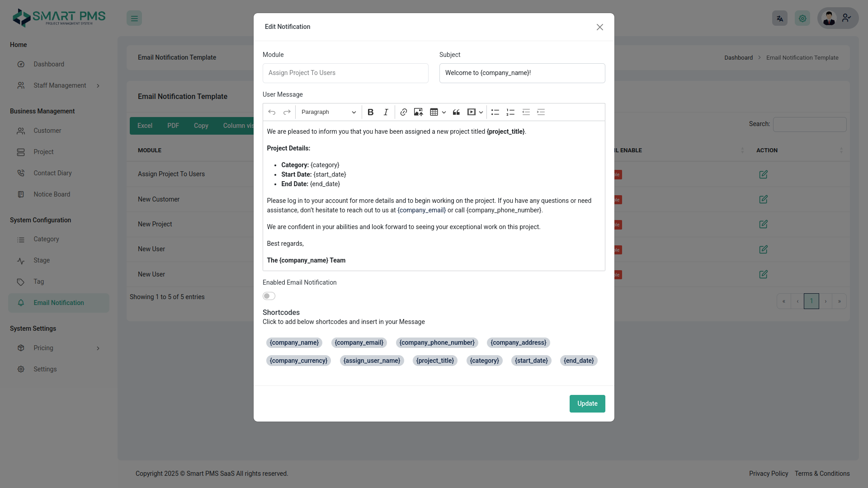Insert a block quote
Screen dimensions: 868x488
pyautogui.click(x=456, y=112)
